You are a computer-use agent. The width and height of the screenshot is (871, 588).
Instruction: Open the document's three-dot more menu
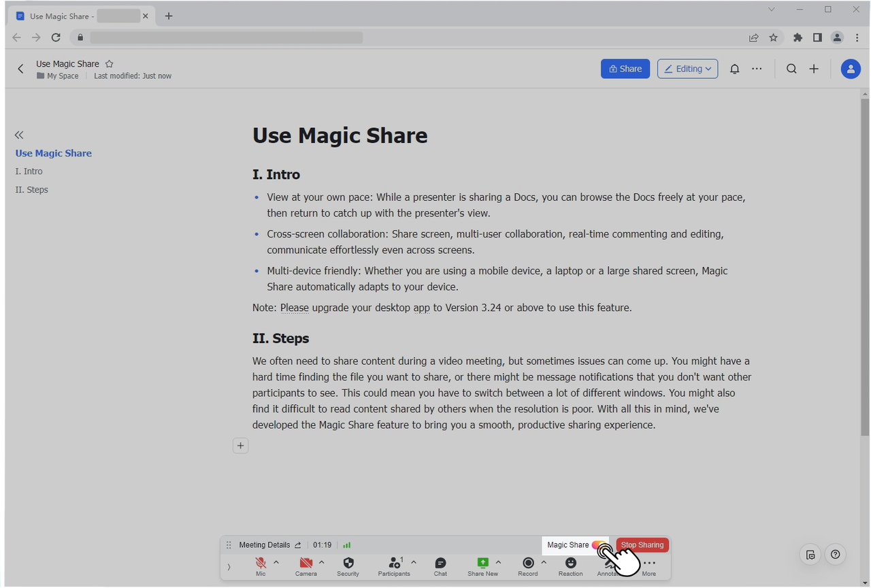(757, 69)
